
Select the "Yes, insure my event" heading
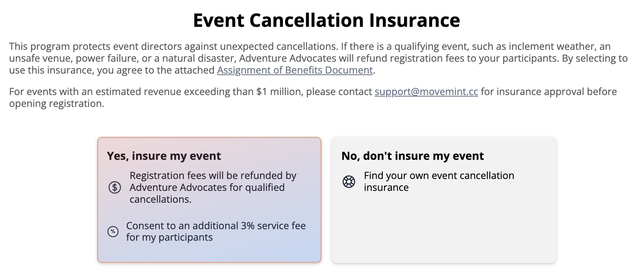point(164,156)
